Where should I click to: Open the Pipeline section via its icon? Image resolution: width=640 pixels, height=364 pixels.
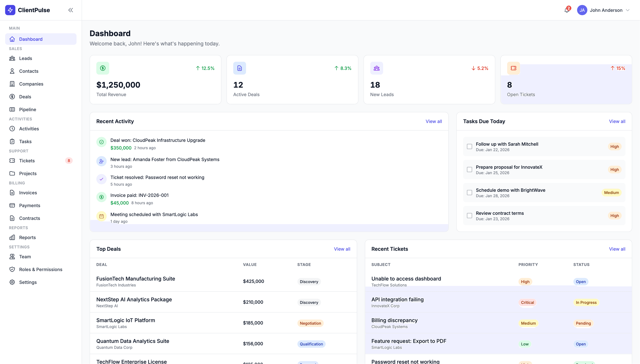(x=12, y=110)
